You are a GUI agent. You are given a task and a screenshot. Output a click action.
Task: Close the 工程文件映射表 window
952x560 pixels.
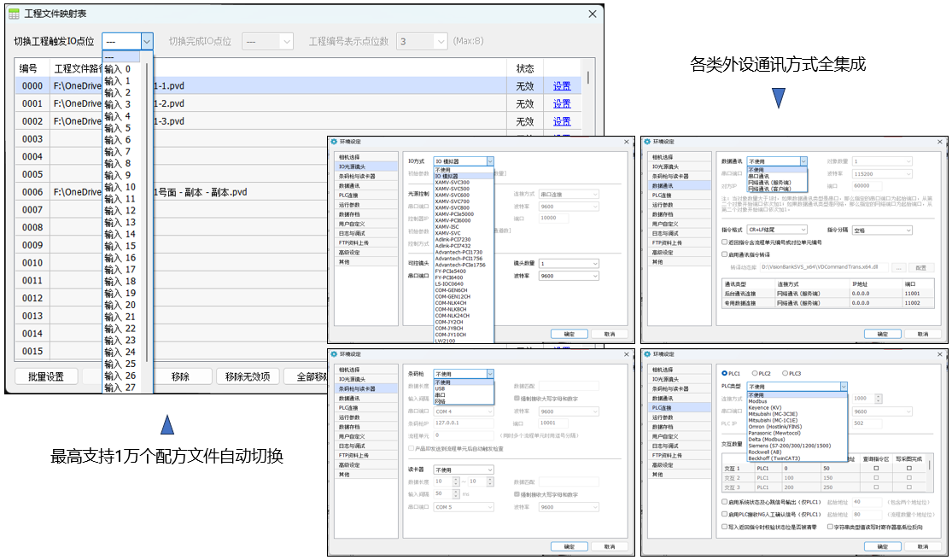(x=592, y=15)
